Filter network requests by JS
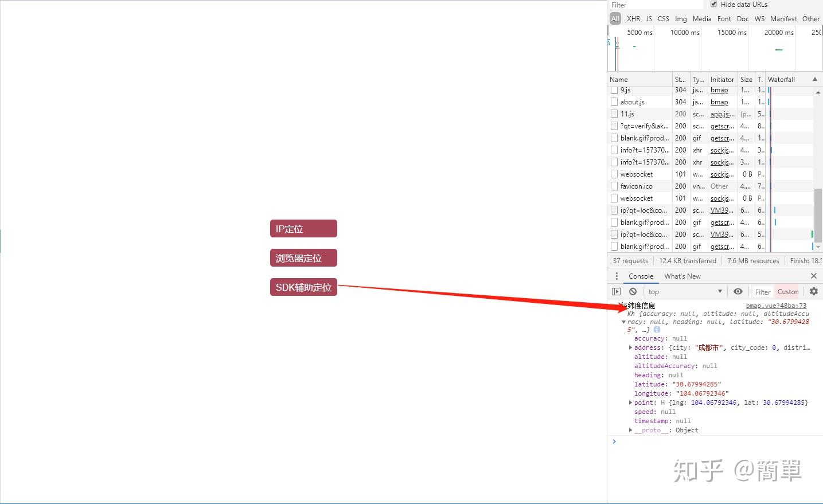The width and height of the screenshot is (823, 504). (649, 18)
